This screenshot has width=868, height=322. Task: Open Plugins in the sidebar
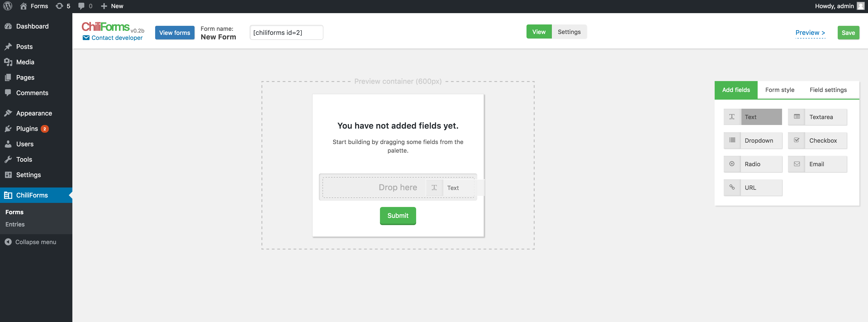36,129
